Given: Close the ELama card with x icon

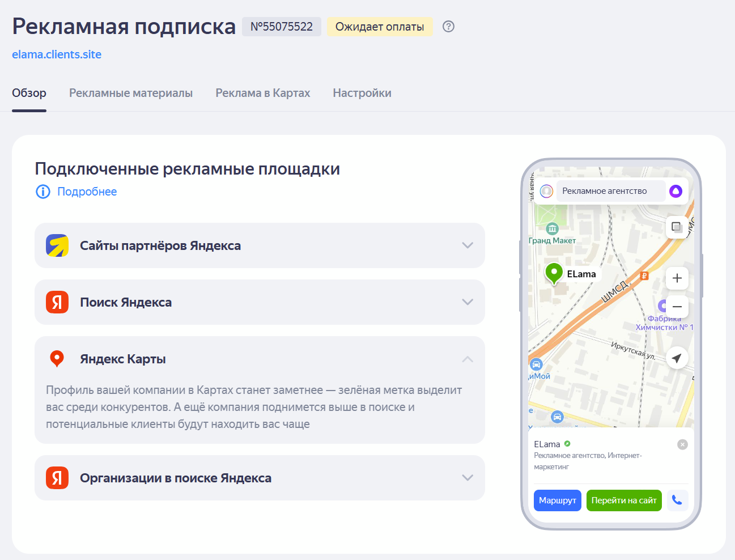Looking at the screenshot, I should [x=682, y=444].
